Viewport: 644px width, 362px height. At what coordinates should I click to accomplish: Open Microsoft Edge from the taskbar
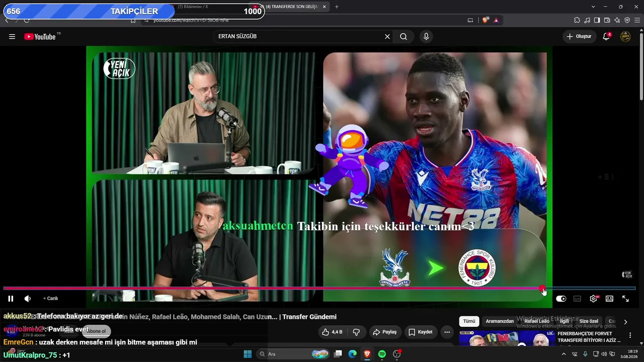click(x=353, y=354)
